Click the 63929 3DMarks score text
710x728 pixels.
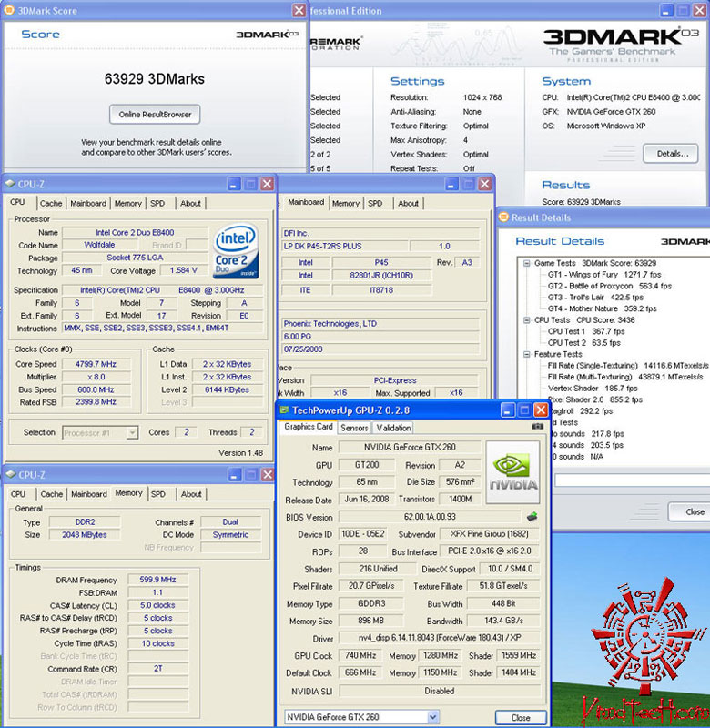click(x=154, y=79)
